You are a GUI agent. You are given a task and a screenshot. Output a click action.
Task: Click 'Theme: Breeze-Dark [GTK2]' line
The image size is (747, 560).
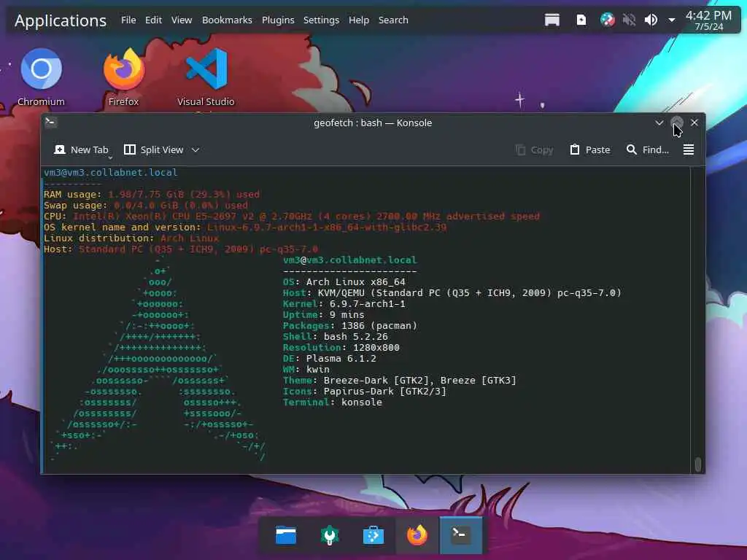(x=400, y=381)
